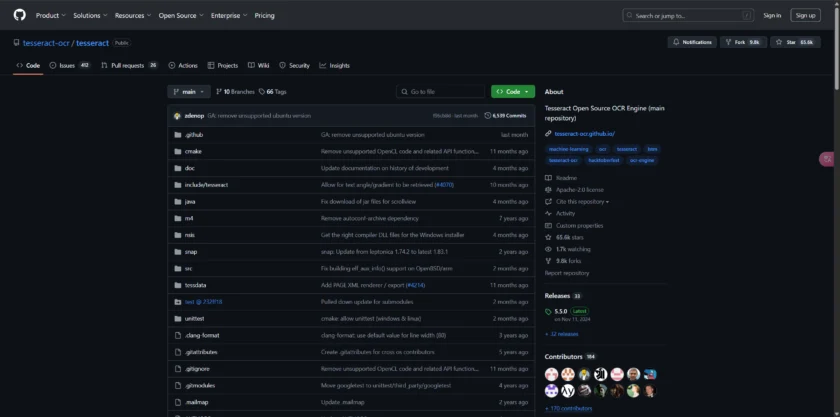This screenshot has width=840, height=417.
Task: Show the + 32 releases link
Action: pos(561,334)
